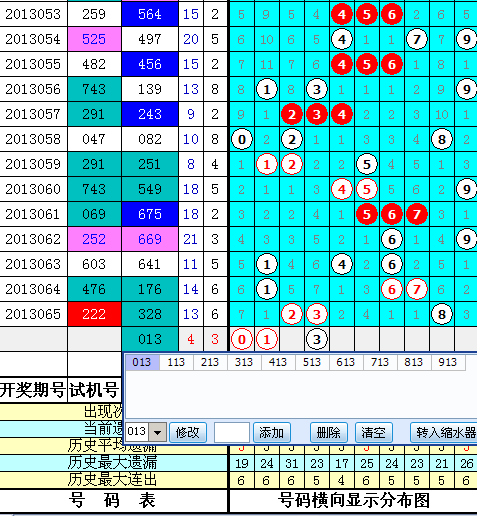Open the 013 combo box dropdown arrow
The width and height of the screenshot is (477, 516).
tap(157, 432)
